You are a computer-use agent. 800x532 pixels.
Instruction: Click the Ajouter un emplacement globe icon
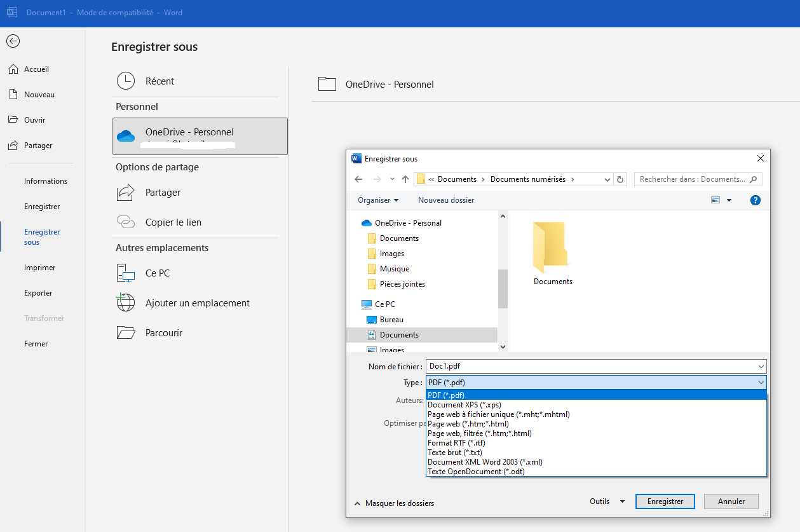[x=126, y=303]
